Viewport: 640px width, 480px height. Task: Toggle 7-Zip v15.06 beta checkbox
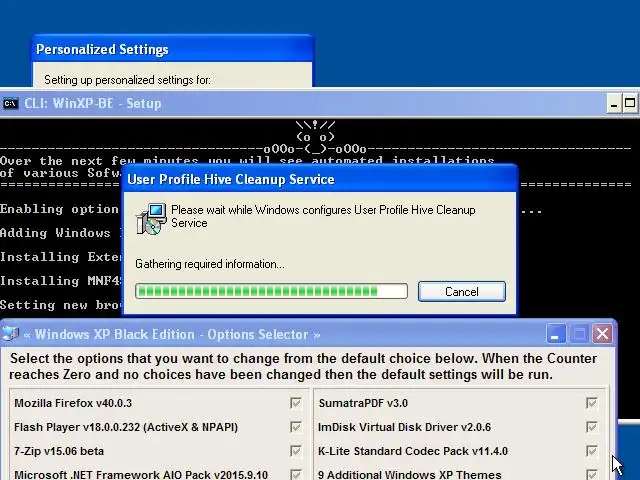click(296, 451)
